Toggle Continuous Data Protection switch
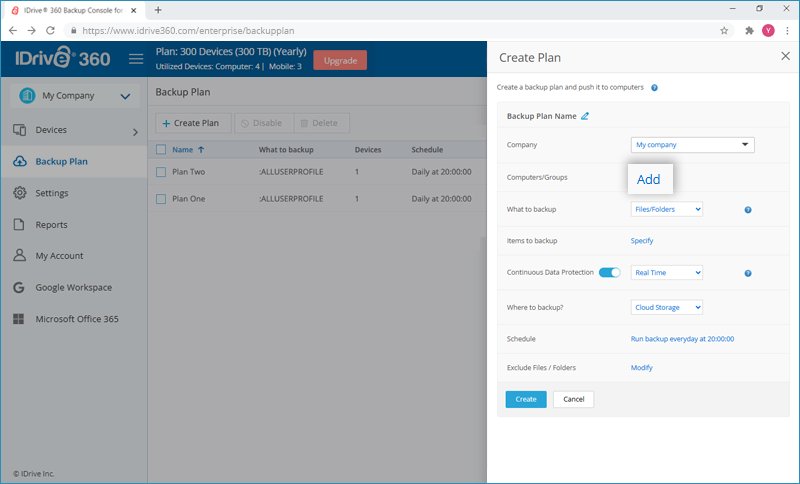 point(609,272)
